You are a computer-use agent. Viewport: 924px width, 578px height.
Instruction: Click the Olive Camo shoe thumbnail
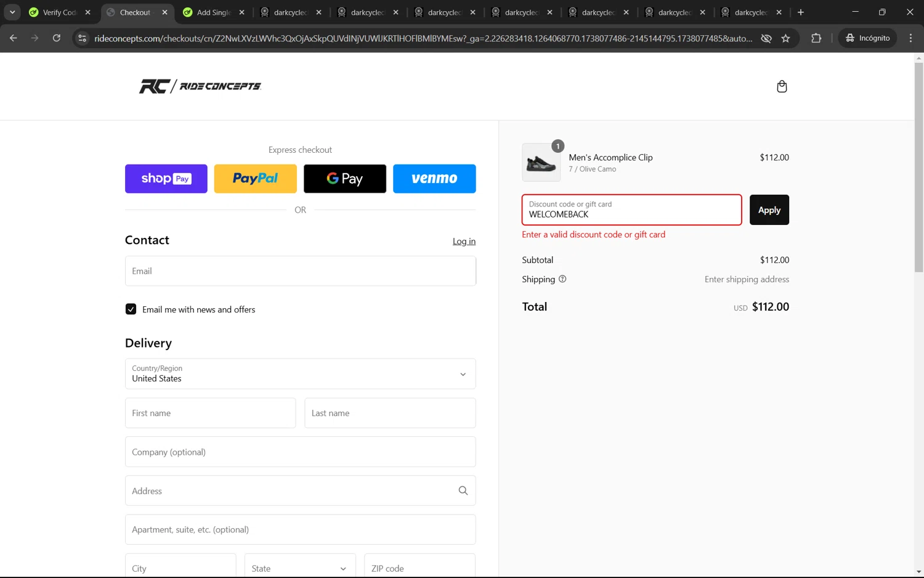pos(541,163)
